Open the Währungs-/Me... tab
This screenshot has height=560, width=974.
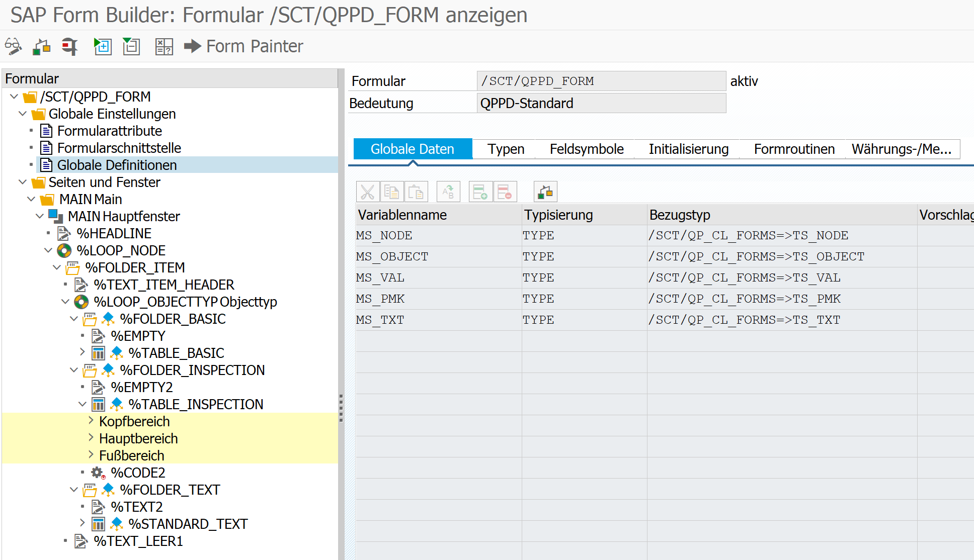click(x=902, y=149)
